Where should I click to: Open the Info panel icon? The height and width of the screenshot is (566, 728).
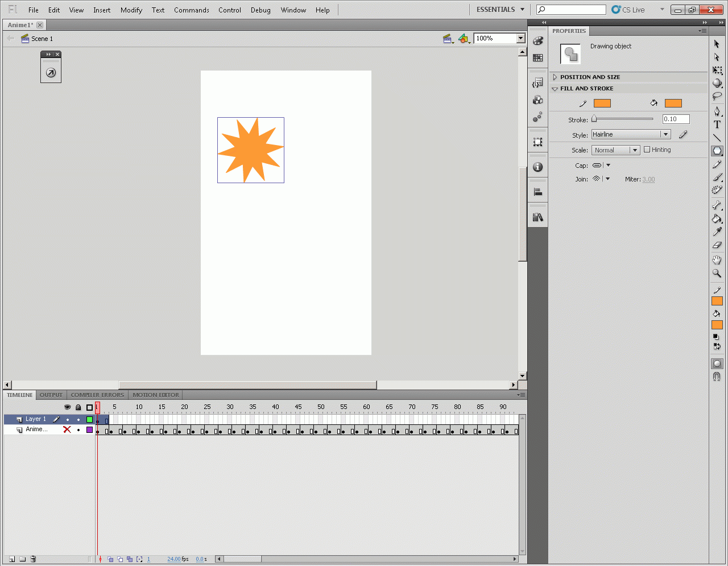click(537, 167)
